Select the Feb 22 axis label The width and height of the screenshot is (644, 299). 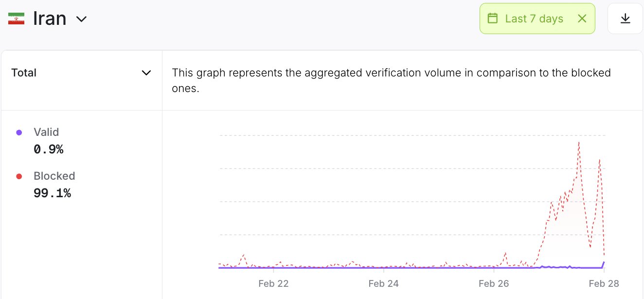point(273,284)
